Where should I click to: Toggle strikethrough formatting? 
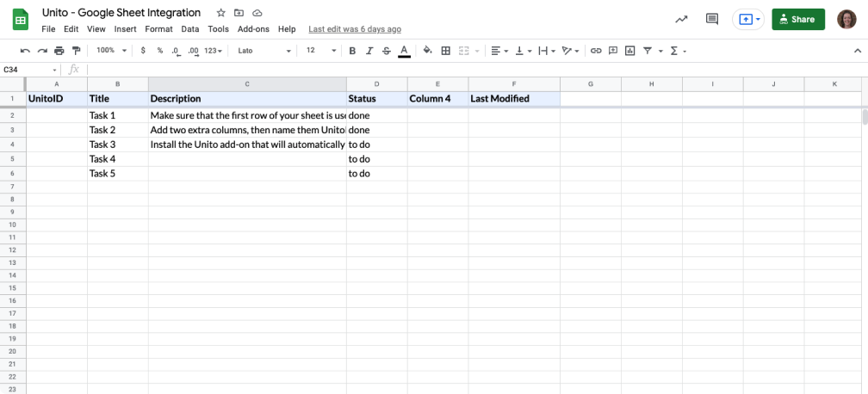387,51
